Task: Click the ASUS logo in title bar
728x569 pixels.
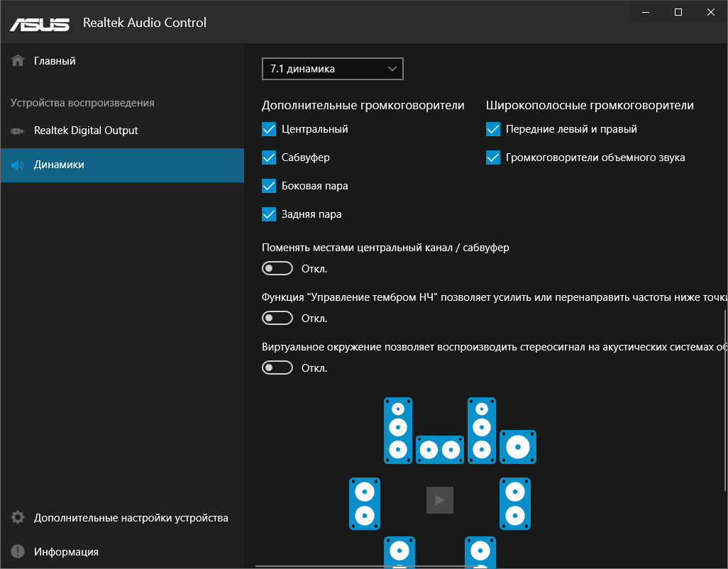Action: point(40,25)
